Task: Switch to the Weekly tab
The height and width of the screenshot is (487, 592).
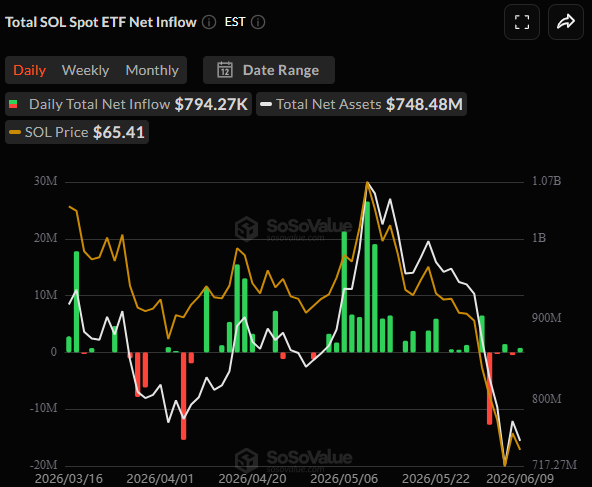Action: pos(85,70)
